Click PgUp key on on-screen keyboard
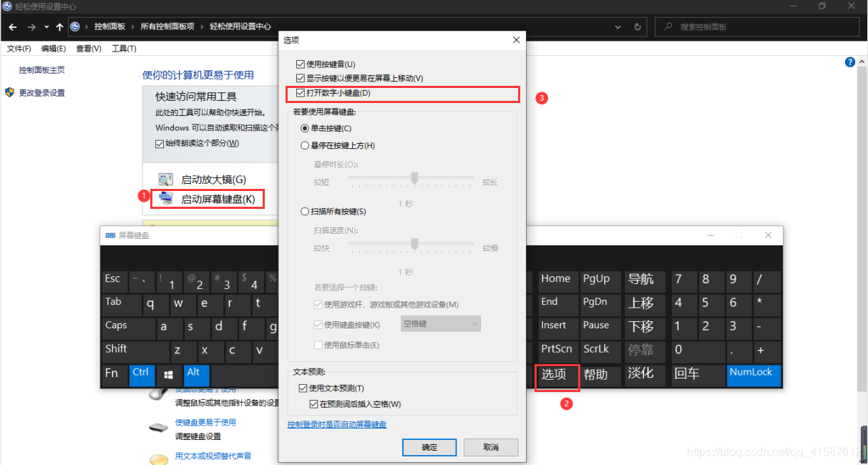 pyautogui.click(x=600, y=280)
